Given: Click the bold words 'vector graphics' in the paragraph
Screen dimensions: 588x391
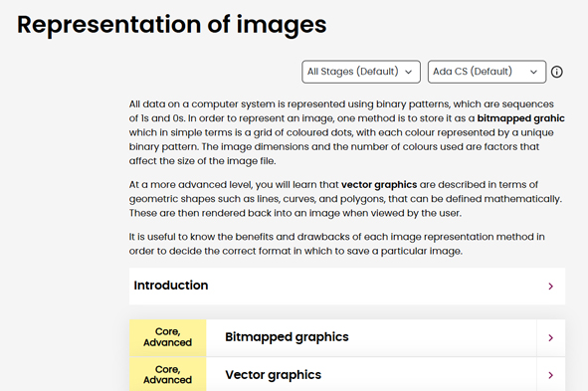Looking at the screenshot, I should pos(379,185).
